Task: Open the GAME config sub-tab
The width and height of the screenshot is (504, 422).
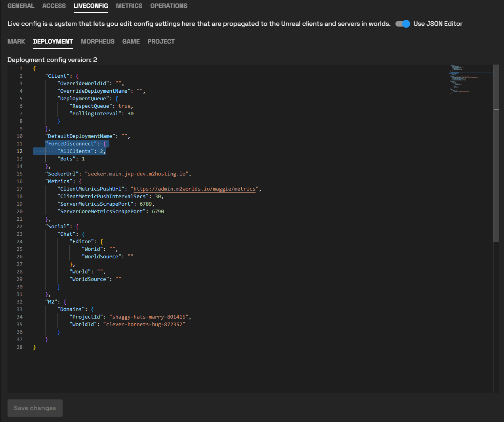Action: tap(131, 42)
